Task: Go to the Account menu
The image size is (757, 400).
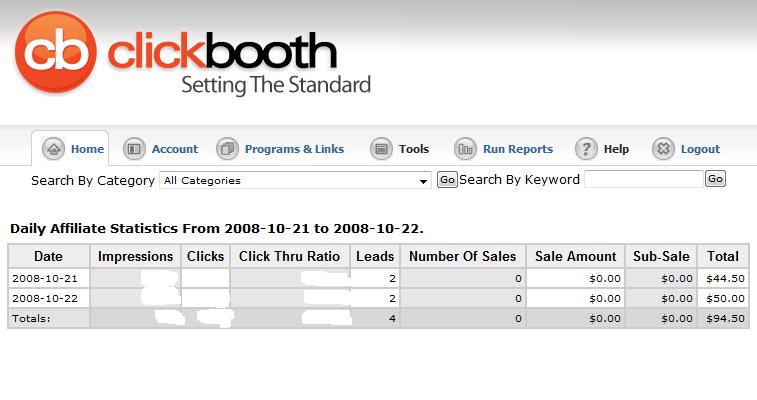Action: pyautogui.click(x=175, y=149)
